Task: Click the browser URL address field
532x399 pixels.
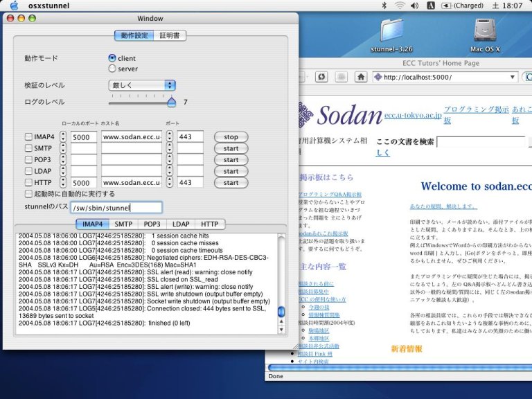Action: (445, 77)
